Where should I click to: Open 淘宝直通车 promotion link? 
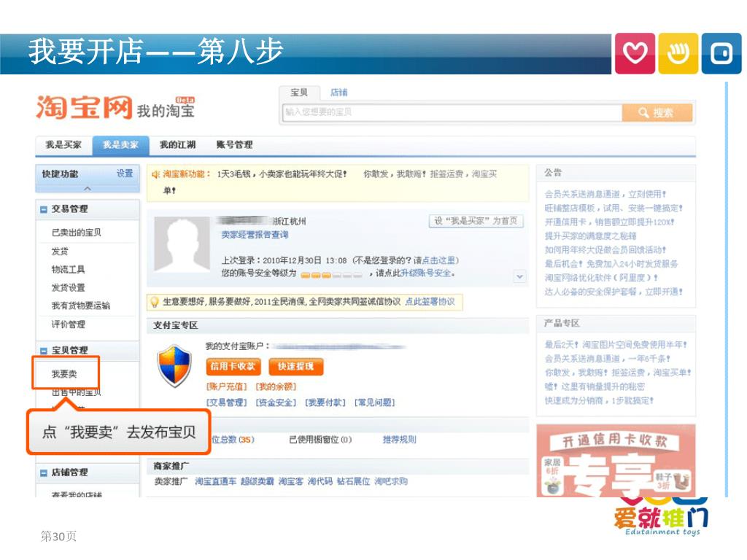click(x=215, y=481)
